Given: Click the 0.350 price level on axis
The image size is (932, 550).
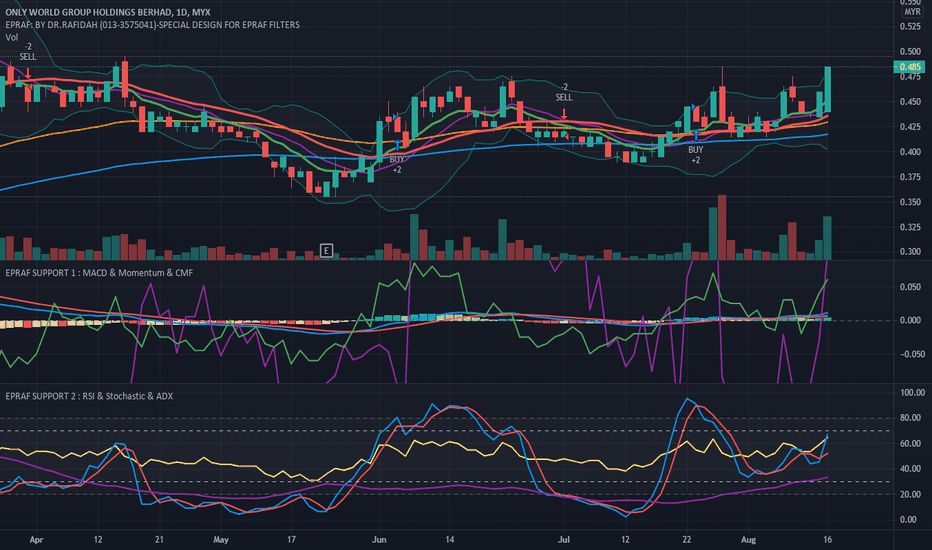Looking at the screenshot, I should click(x=910, y=202).
